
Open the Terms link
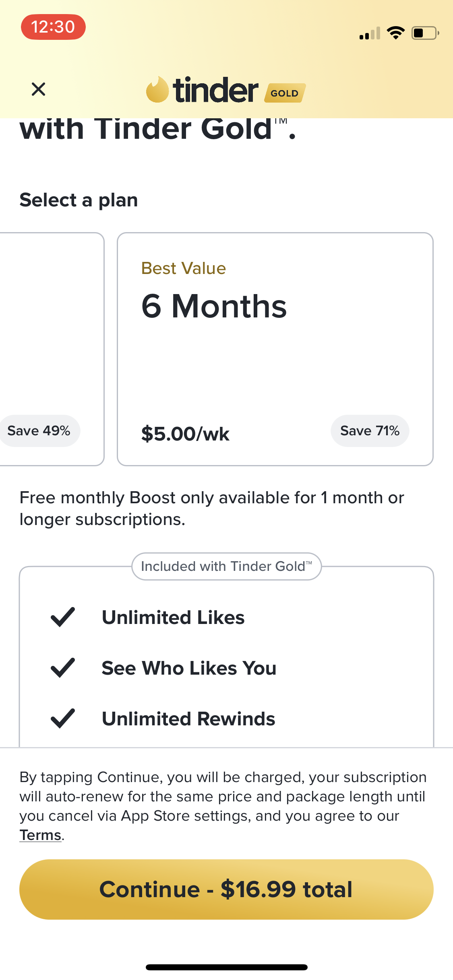pos(41,835)
